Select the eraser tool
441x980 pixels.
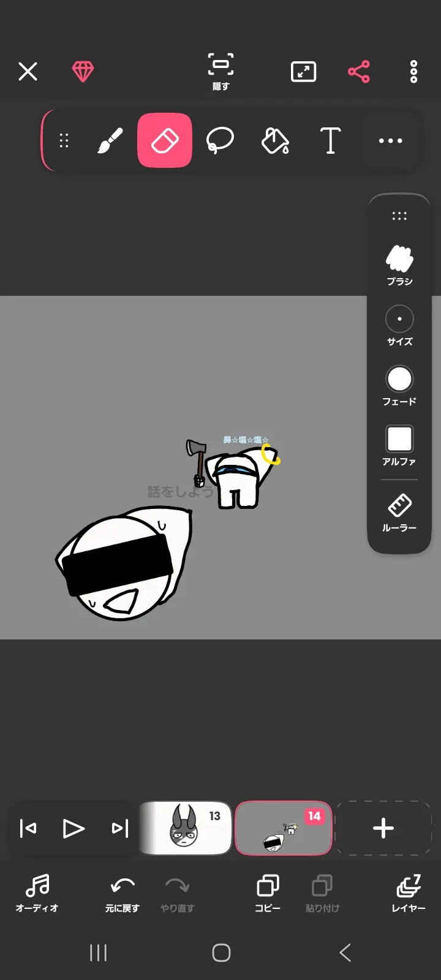point(165,140)
